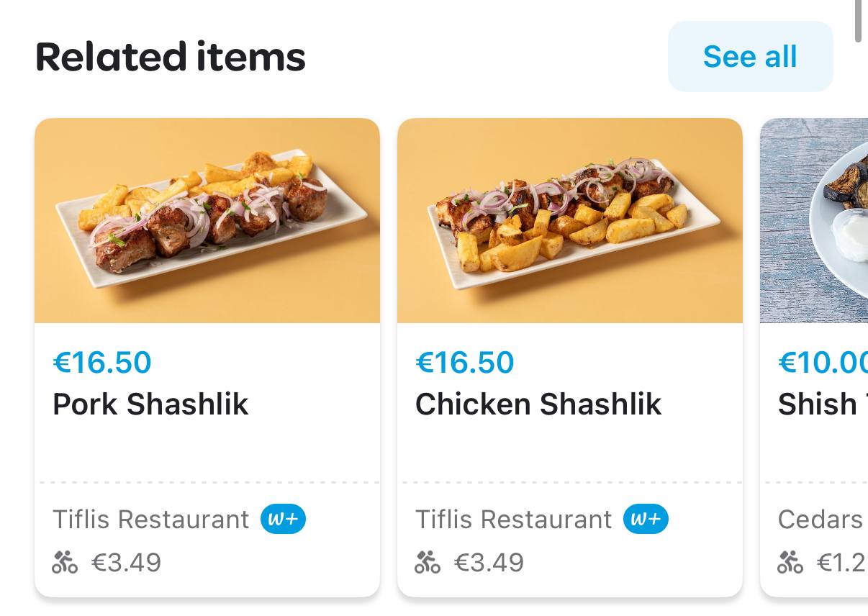Click the See all button
Image resolution: width=868 pixels, height=616 pixels.
pyautogui.click(x=750, y=56)
